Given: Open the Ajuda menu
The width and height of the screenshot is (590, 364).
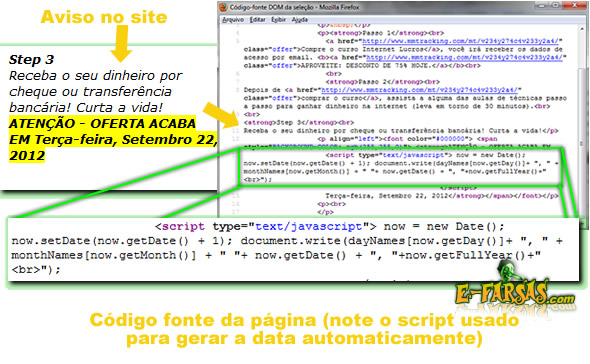Looking at the screenshot, I should click(x=300, y=20).
